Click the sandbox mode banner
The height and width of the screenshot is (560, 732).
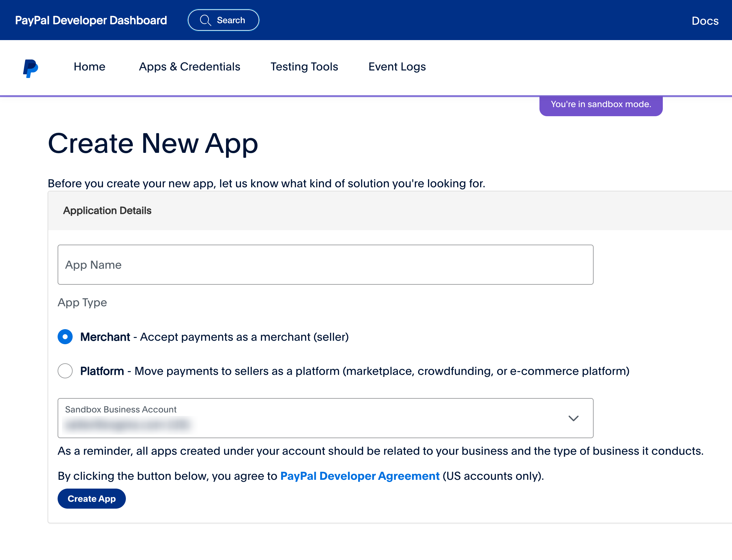601,105
